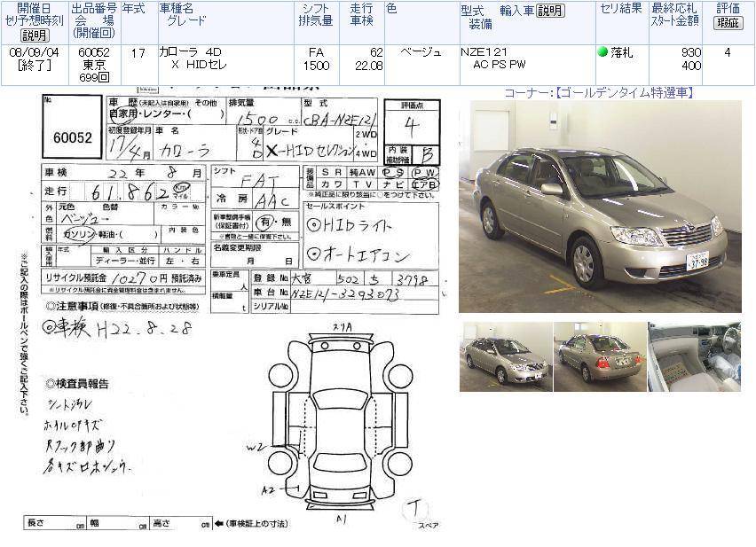Click the 22.08 inspection date value

click(x=369, y=66)
